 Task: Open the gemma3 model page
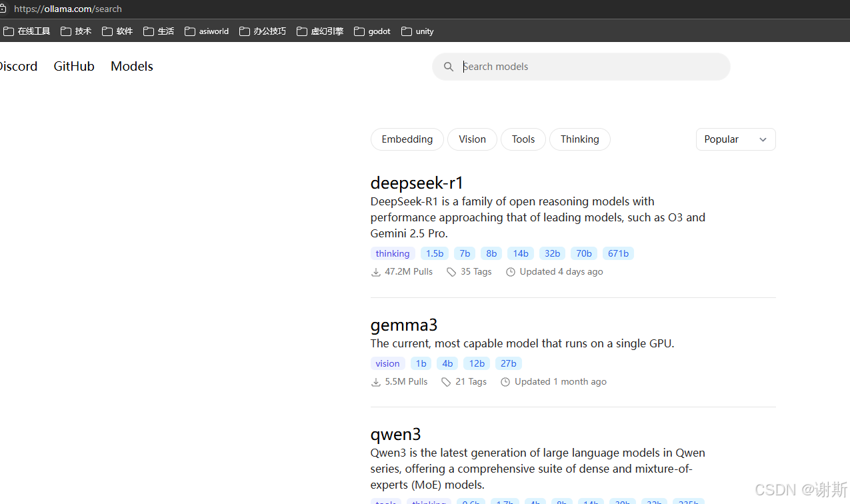tap(404, 325)
